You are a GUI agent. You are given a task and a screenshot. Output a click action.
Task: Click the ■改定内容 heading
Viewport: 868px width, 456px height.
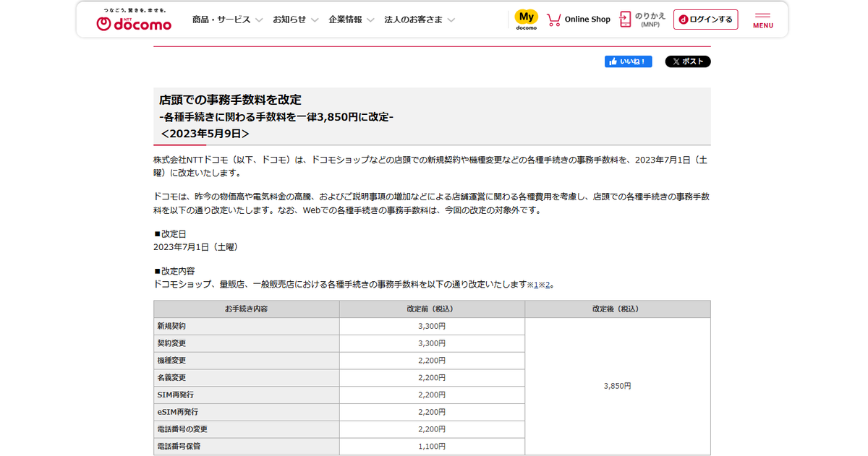tap(174, 271)
